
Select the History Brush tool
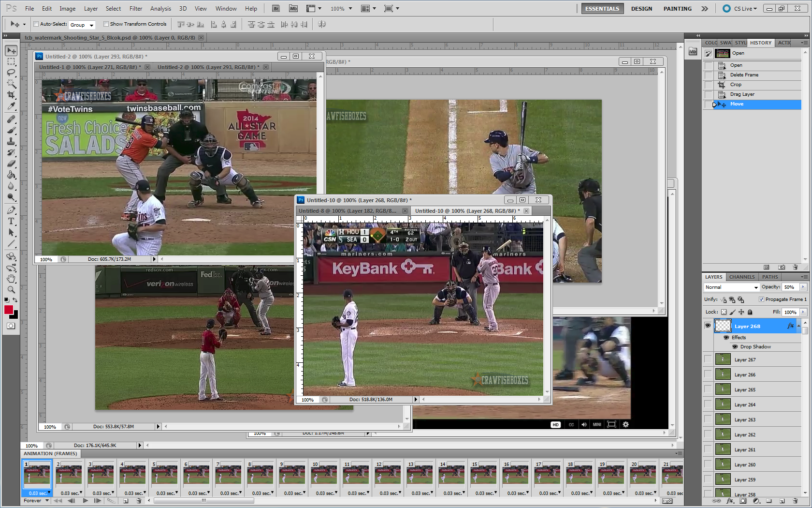12,152
